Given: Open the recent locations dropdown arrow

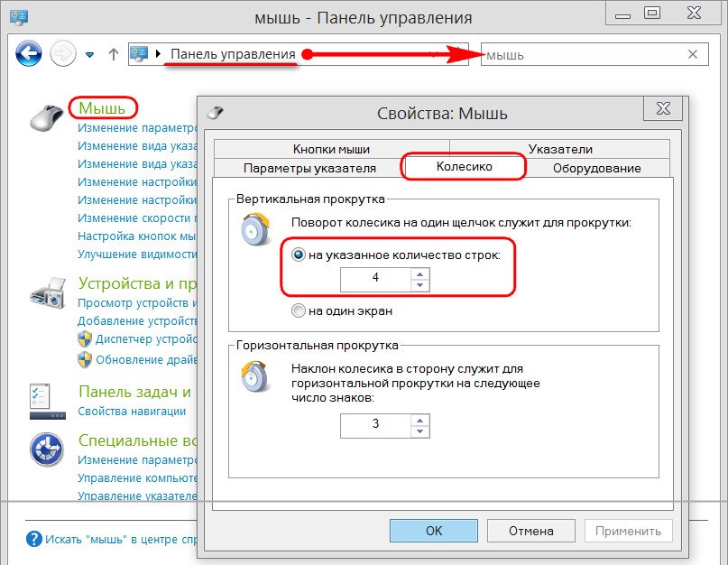Looking at the screenshot, I should click(89, 54).
